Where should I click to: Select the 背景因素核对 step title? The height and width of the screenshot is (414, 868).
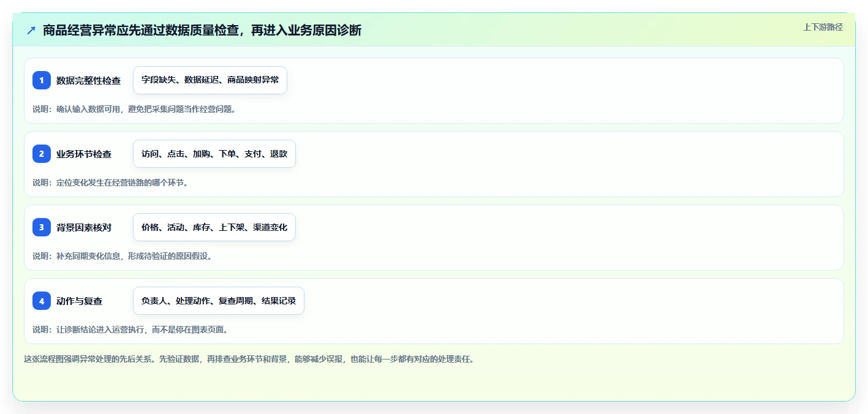pyautogui.click(x=84, y=227)
